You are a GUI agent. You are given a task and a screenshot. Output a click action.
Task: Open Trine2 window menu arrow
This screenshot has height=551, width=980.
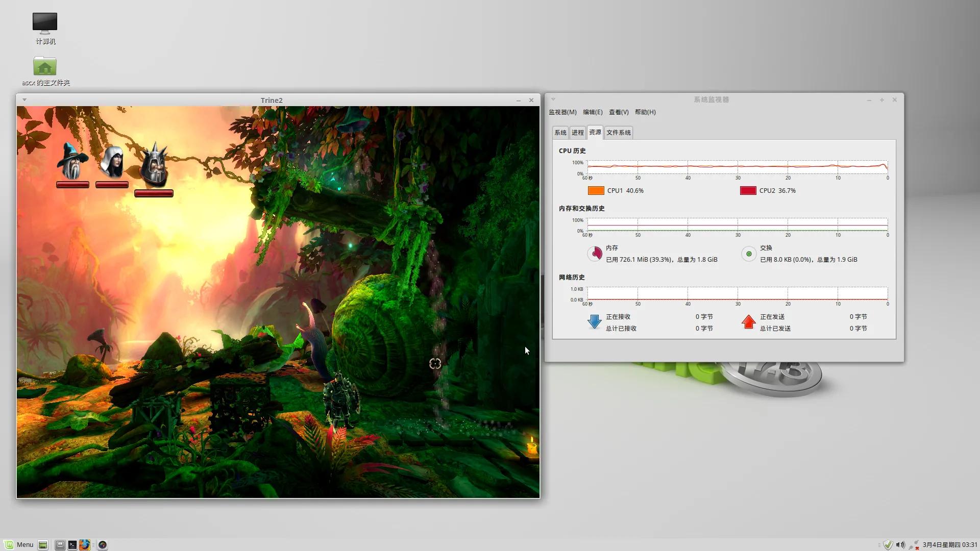click(24, 100)
